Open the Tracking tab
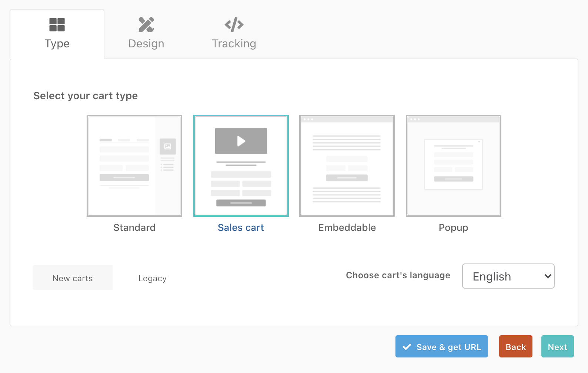This screenshot has height=373, width=588. 234,34
